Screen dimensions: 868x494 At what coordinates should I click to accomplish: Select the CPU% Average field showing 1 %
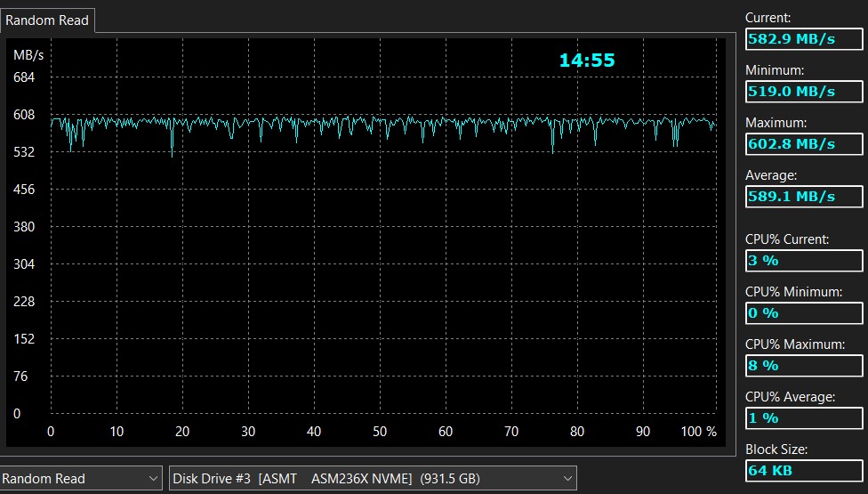(804, 418)
